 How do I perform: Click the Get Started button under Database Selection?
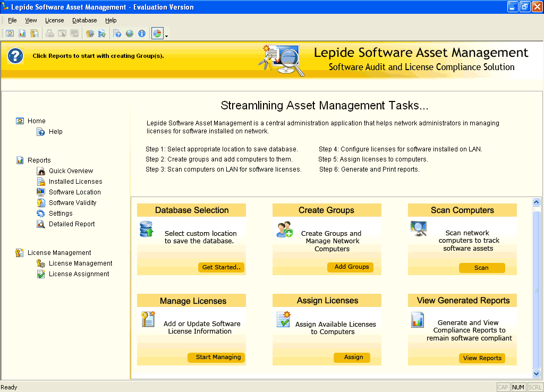pyautogui.click(x=221, y=268)
